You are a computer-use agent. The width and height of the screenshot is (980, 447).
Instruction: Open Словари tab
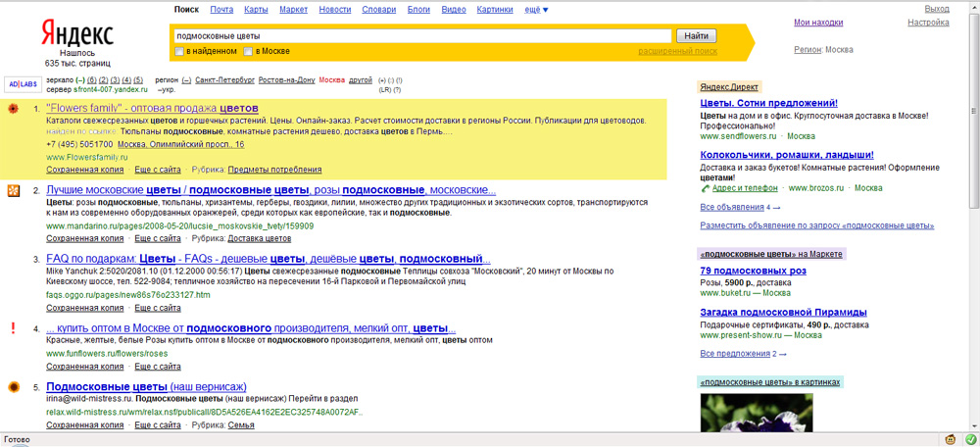click(x=379, y=10)
